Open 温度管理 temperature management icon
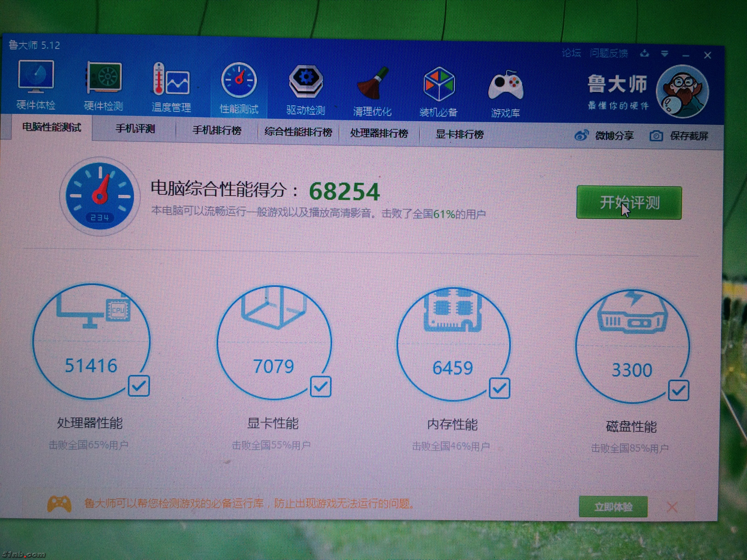The width and height of the screenshot is (747, 560). point(171,79)
